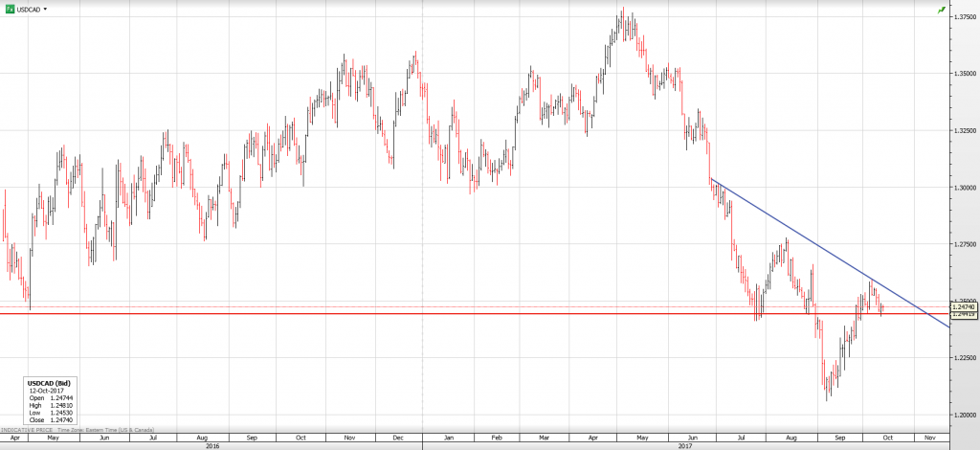Click the 2017 year label on time axis

(x=685, y=445)
